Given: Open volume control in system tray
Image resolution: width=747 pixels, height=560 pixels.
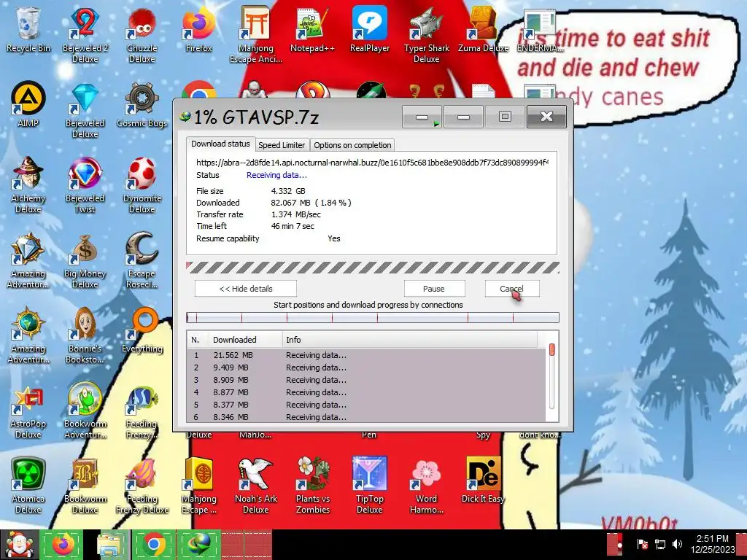Looking at the screenshot, I should click(x=677, y=544).
